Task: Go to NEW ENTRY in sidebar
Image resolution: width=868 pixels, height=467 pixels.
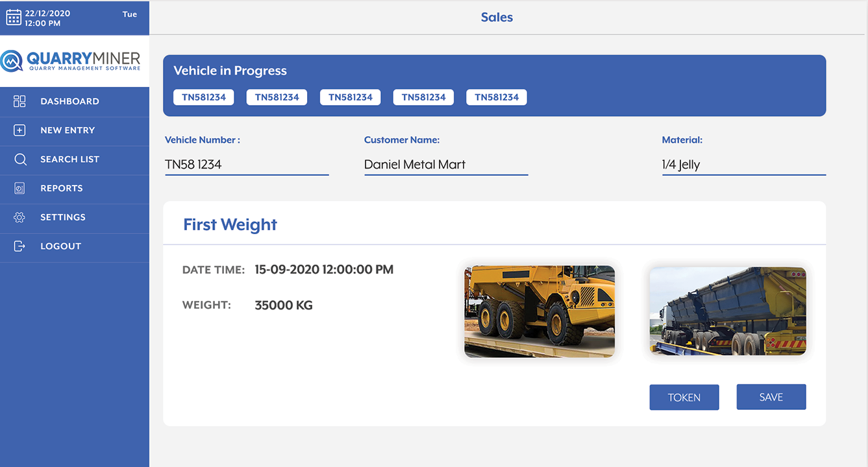Action: (x=75, y=130)
